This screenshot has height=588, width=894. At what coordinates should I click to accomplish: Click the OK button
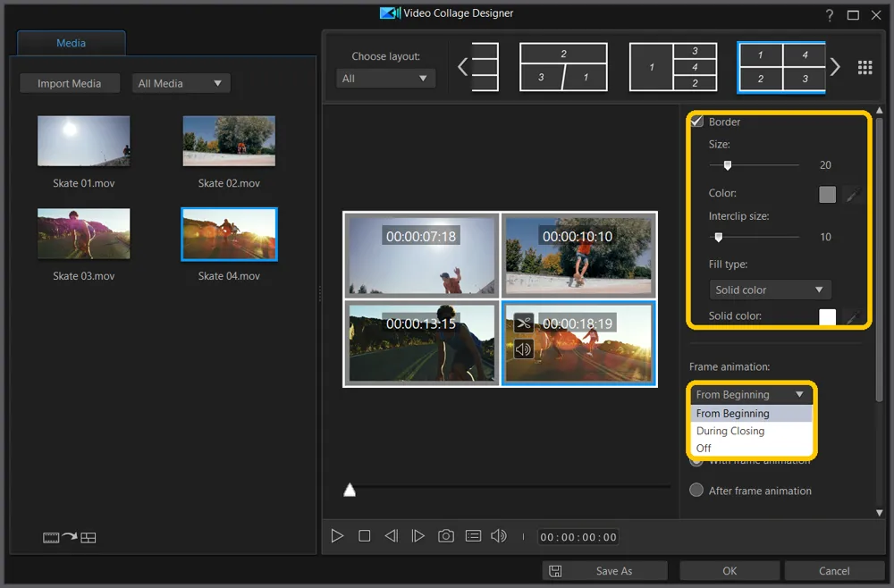[730, 571]
